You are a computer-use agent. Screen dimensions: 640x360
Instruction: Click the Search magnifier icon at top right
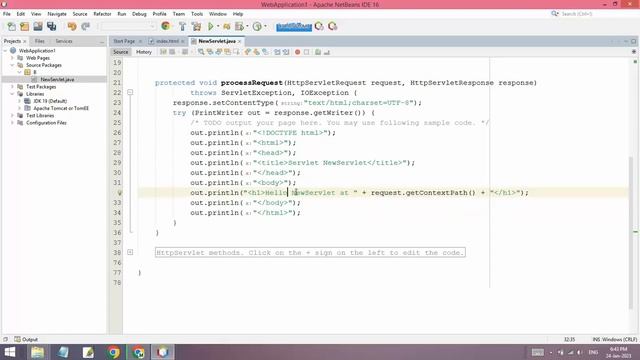point(555,14)
